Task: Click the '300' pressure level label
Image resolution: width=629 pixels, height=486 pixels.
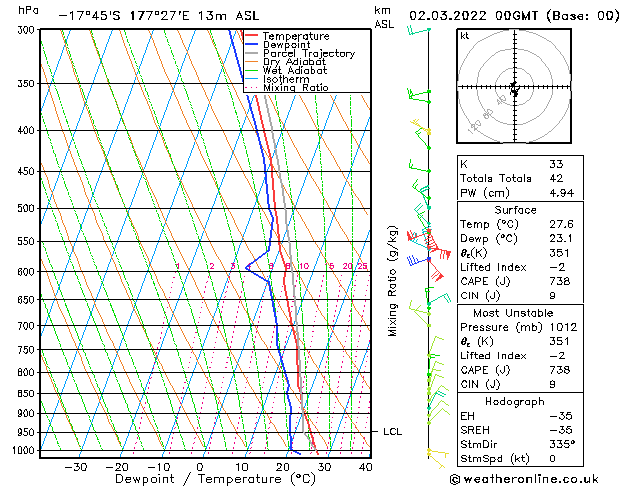Action: click(28, 30)
